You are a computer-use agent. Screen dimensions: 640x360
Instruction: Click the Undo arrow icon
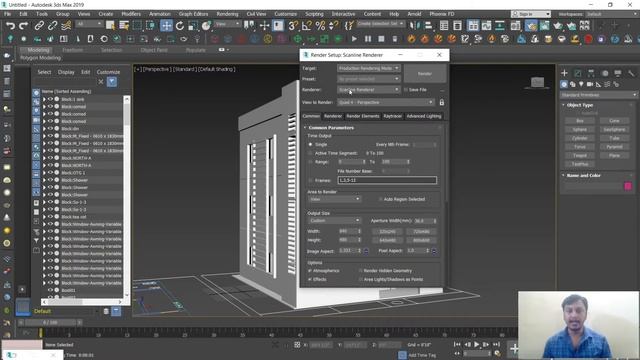[10, 26]
